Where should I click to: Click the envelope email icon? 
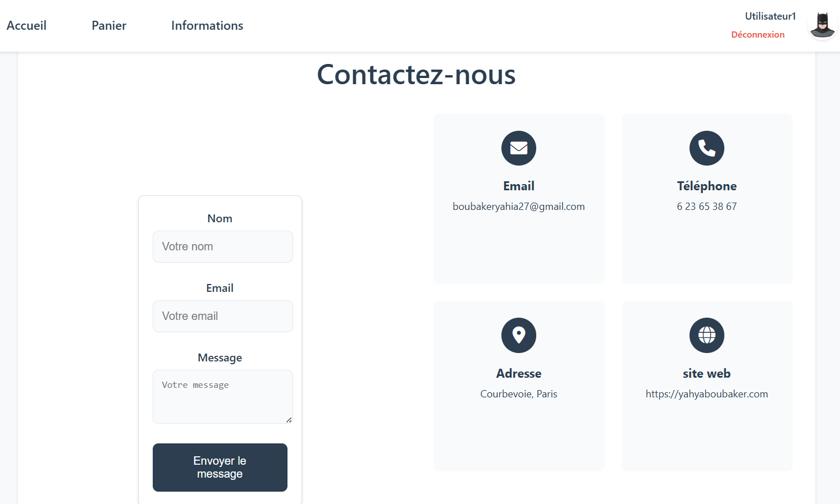point(518,148)
